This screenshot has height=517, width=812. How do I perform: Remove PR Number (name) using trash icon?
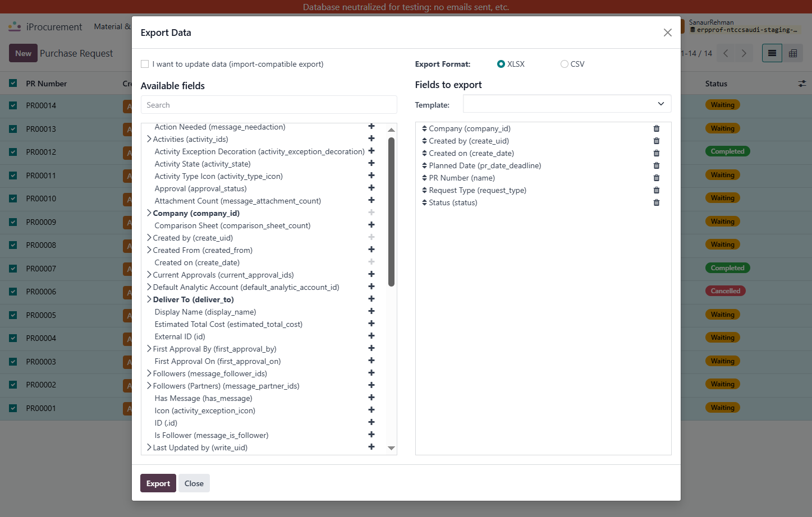tap(657, 178)
